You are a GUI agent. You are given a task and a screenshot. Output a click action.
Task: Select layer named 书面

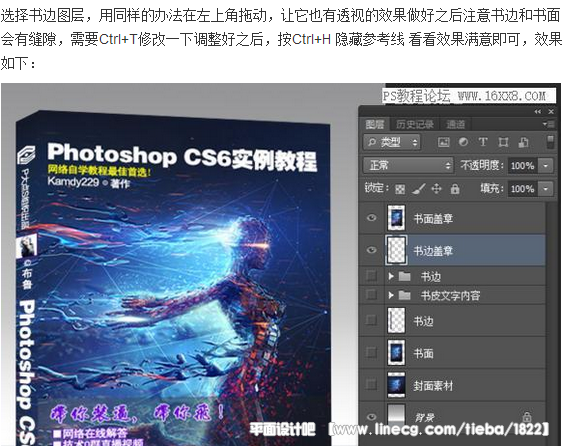click(423, 353)
